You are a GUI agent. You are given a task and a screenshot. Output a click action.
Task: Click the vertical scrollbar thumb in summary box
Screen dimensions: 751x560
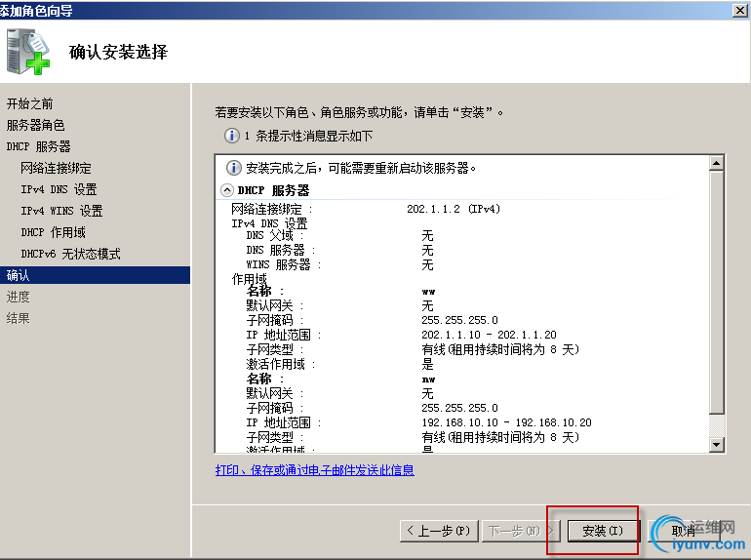[717, 293]
